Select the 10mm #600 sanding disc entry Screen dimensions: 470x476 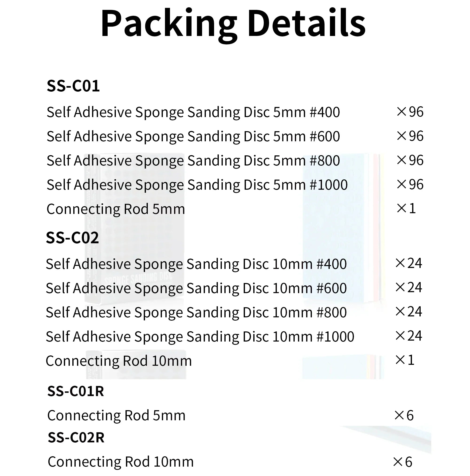point(196,288)
